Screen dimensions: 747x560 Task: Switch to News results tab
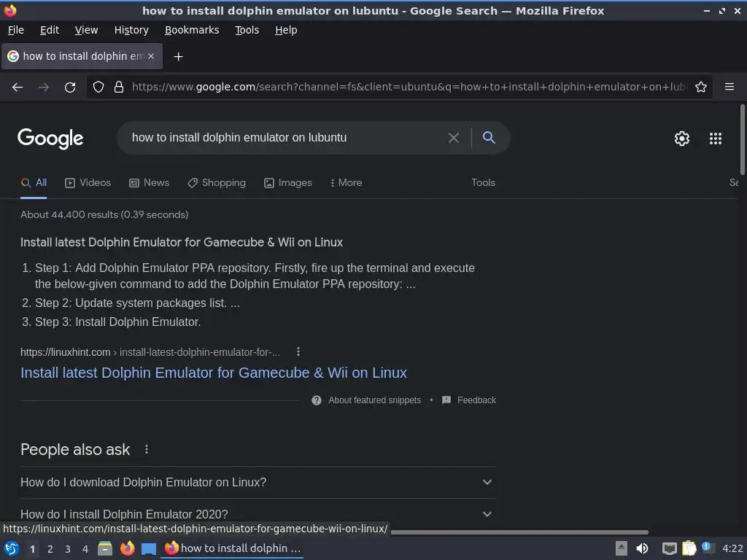149,183
